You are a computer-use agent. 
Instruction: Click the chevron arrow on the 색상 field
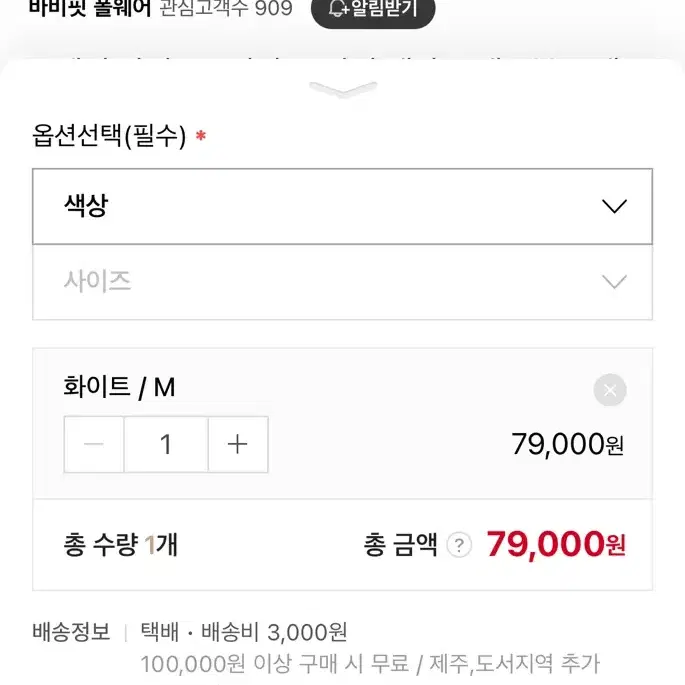tap(614, 206)
